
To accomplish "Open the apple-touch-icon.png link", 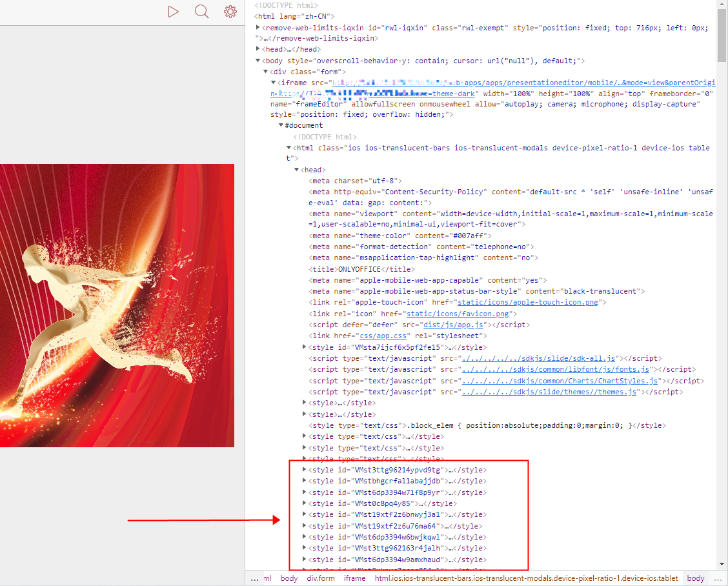I will (x=528, y=302).
